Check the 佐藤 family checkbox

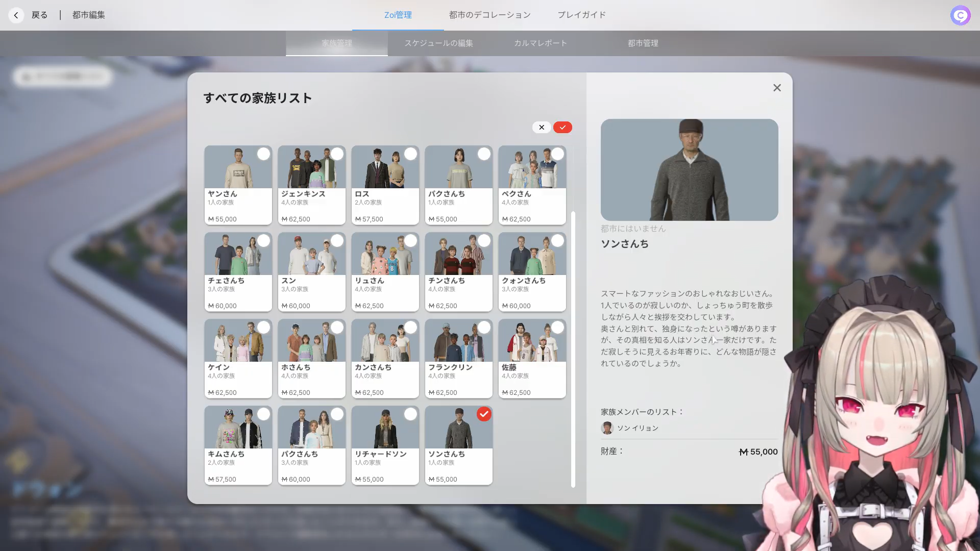557,328
